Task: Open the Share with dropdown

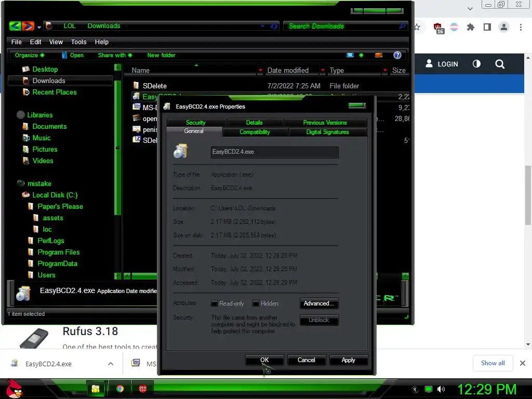Action: [115, 55]
